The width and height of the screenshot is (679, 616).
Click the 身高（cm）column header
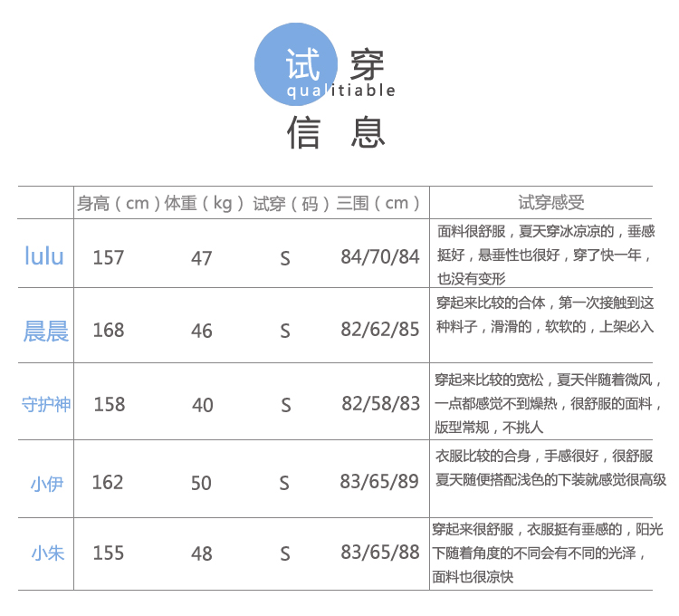pyautogui.click(x=119, y=203)
